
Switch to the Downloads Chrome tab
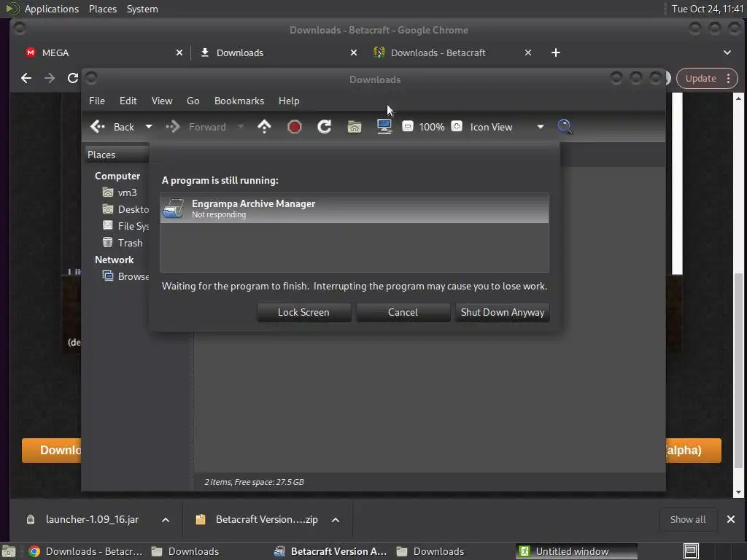(276, 52)
